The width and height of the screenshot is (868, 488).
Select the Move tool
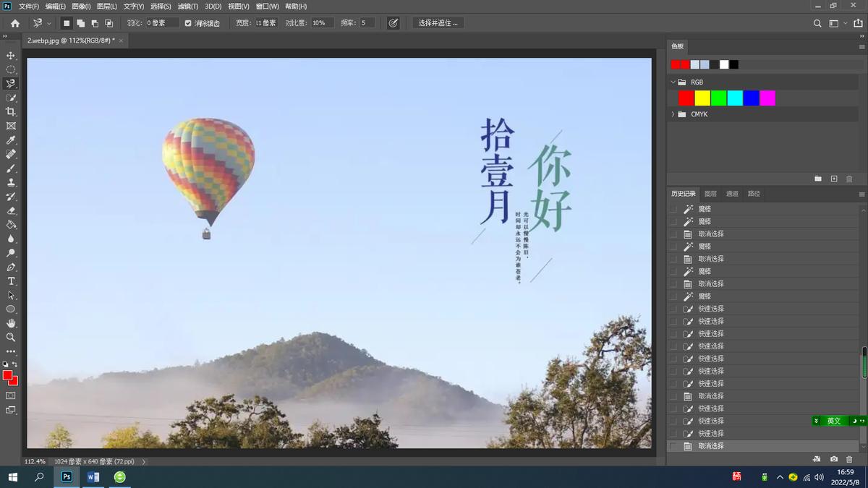[x=11, y=56]
